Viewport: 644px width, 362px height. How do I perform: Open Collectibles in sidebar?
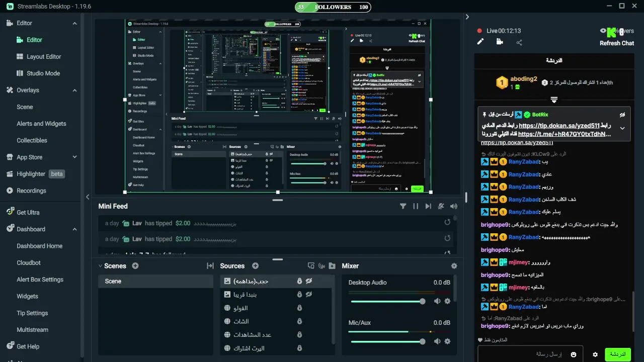[32, 140]
